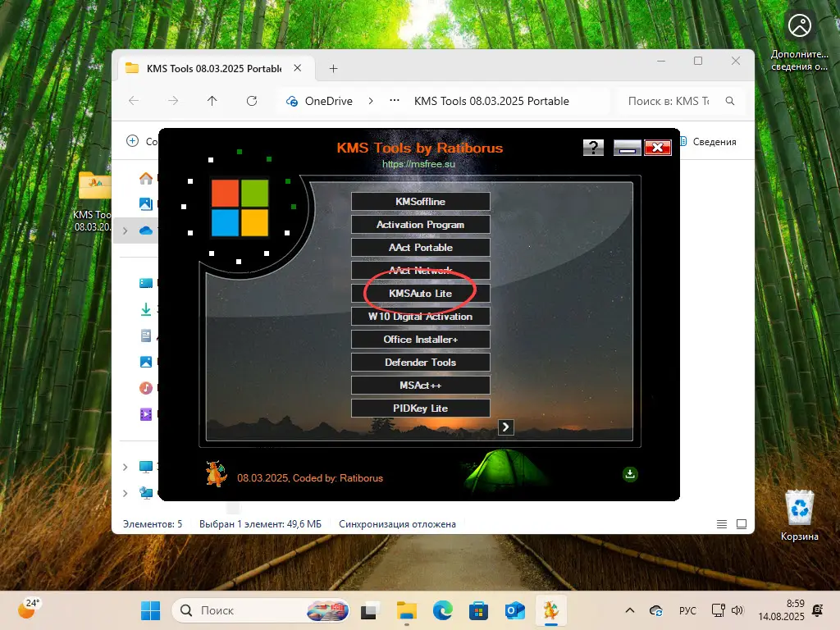Viewport: 840px width, 630px height.
Task: Select the KMS Tools 08.03.2025 Portable tab
Action: [213, 69]
